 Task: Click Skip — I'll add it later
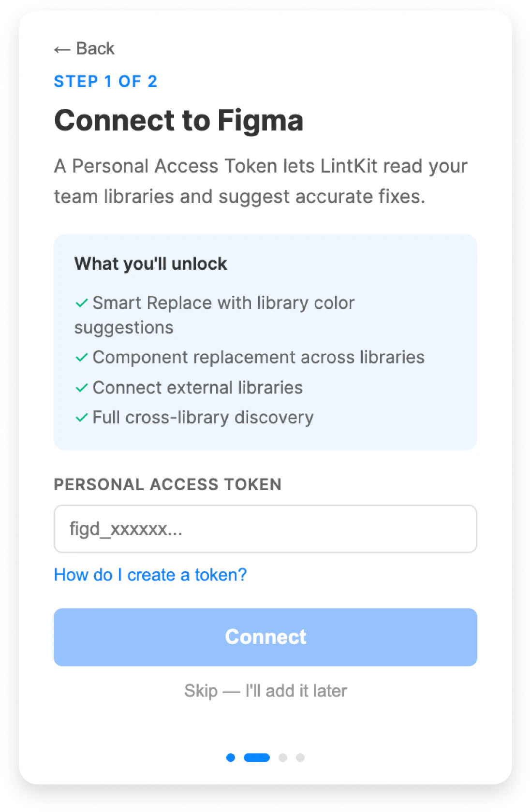pyautogui.click(x=265, y=691)
